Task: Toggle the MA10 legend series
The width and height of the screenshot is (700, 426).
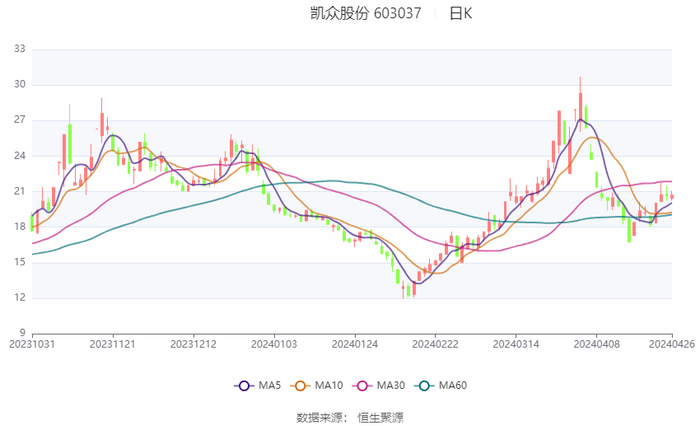Action: point(317,385)
